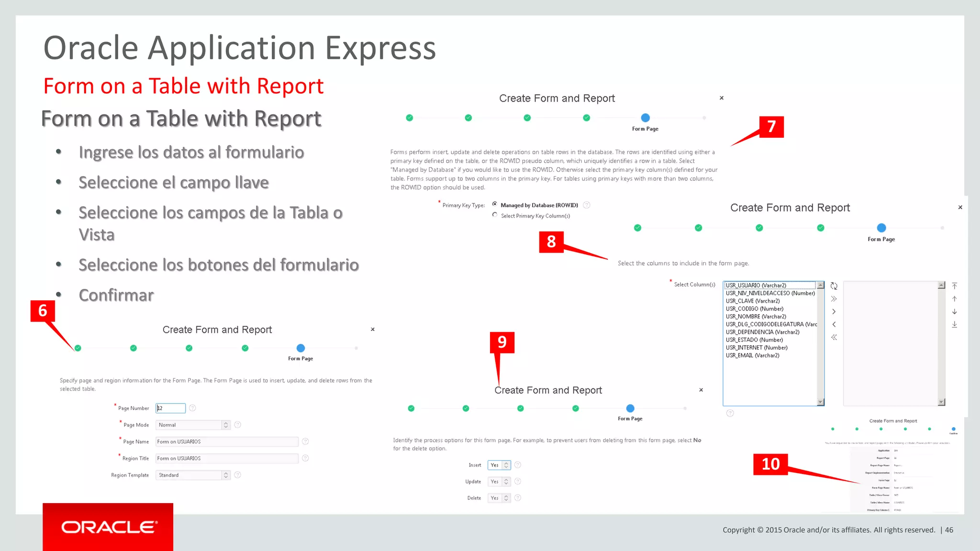Open help icon next to Page Number
The width and height of the screenshot is (980, 551).
[192, 408]
